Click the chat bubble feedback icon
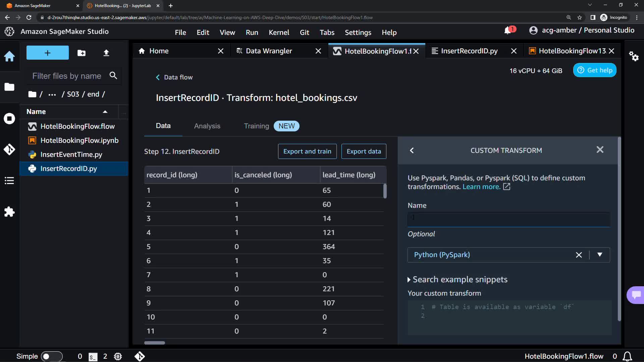This screenshot has height=362, width=644. (636, 295)
